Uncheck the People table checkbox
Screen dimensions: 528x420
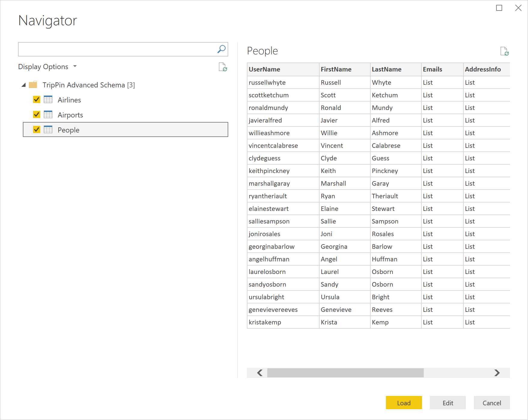click(x=36, y=129)
